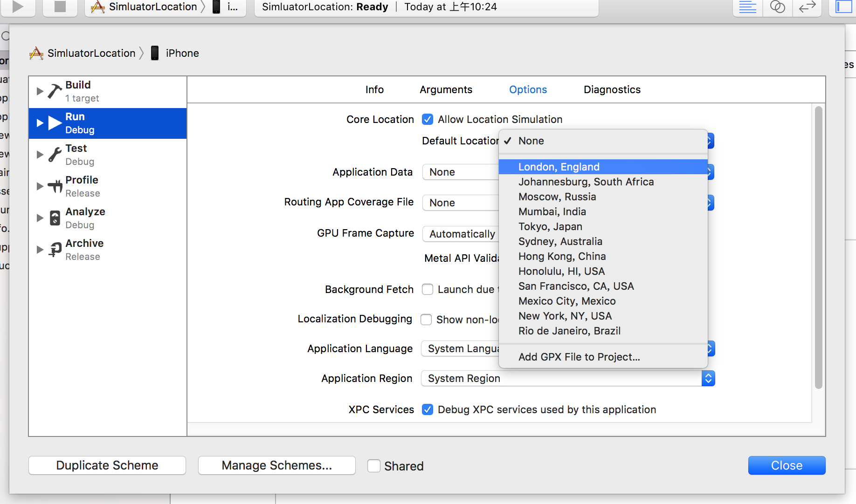Open the Application Language dropdown
Screen dimensions: 856x504
pyautogui.click(x=460, y=348)
